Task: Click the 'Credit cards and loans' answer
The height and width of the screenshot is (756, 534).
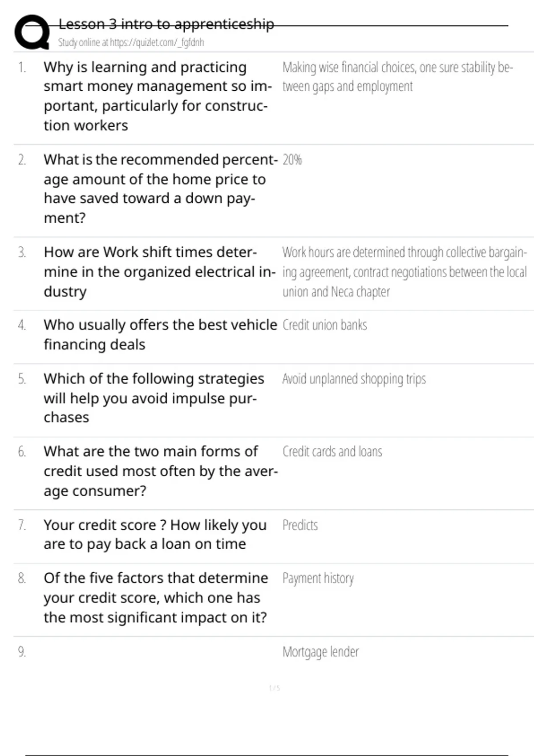Action: (332, 452)
